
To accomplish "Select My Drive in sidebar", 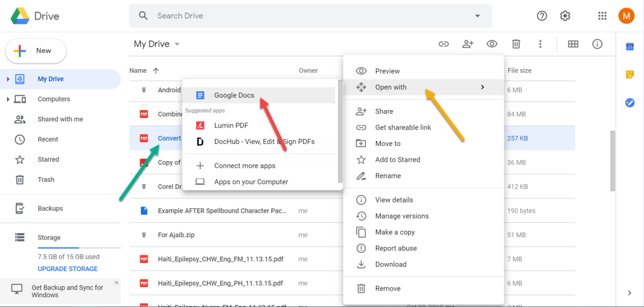I will point(60,79).
